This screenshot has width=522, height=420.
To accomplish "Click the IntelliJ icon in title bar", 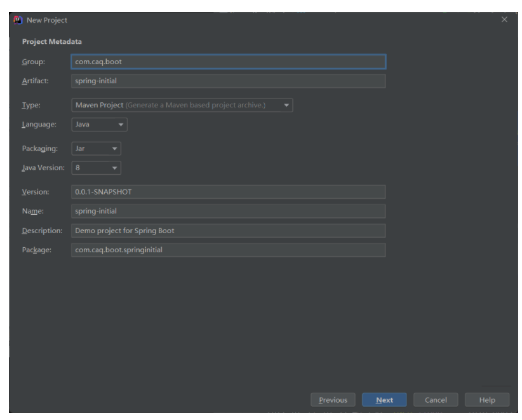I will pyautogui.click(x=16, y=20).
